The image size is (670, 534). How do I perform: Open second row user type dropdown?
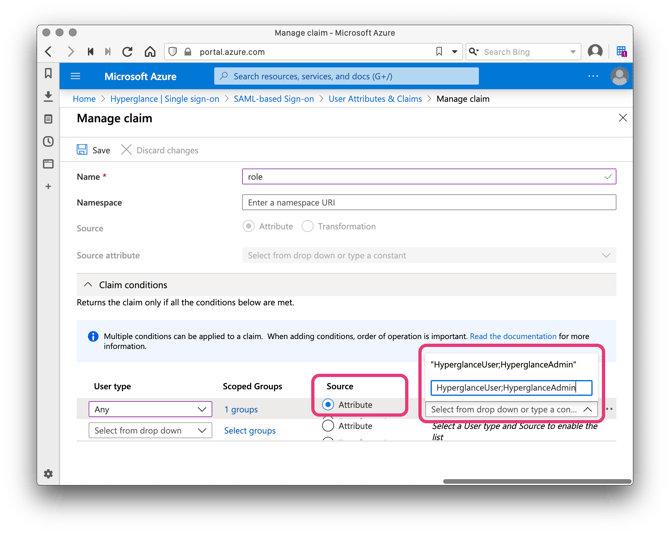tap(150, 431)
